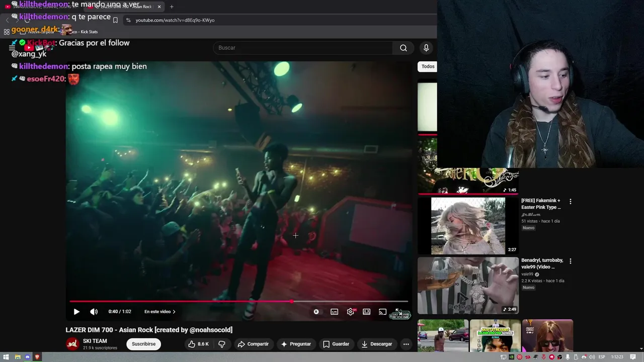
Task: Seek using the red video progress bar
Action: coord(238,301)
